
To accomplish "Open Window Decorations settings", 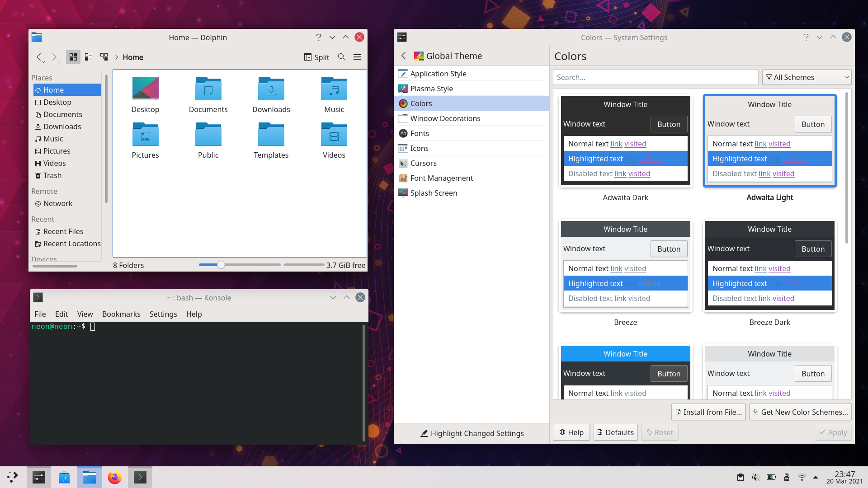I will [472, 118].
